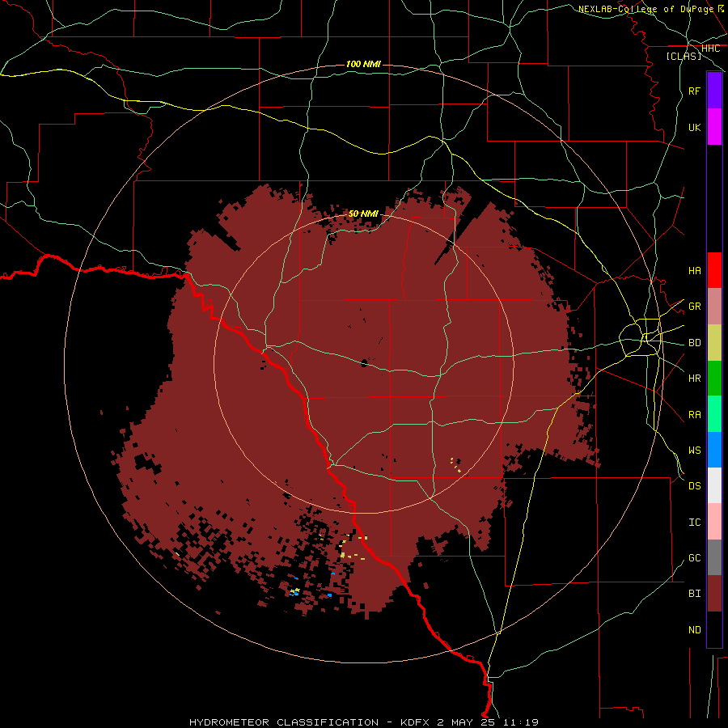The image size is (728, 728).
Task: Click the 'IC' legend label
Action: click(x=694, y=523)
